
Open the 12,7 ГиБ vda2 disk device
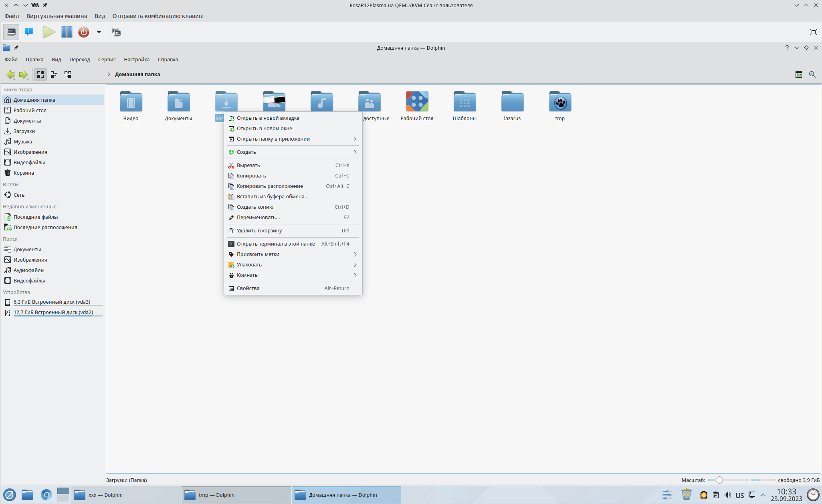pos(53,312)
